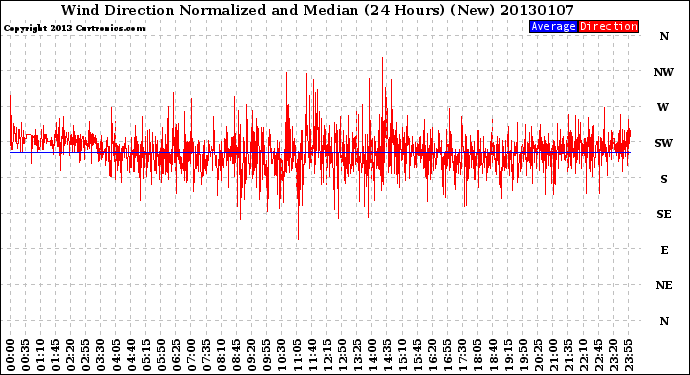
Task: Click the NE axis label
Action: click(664, 286)
